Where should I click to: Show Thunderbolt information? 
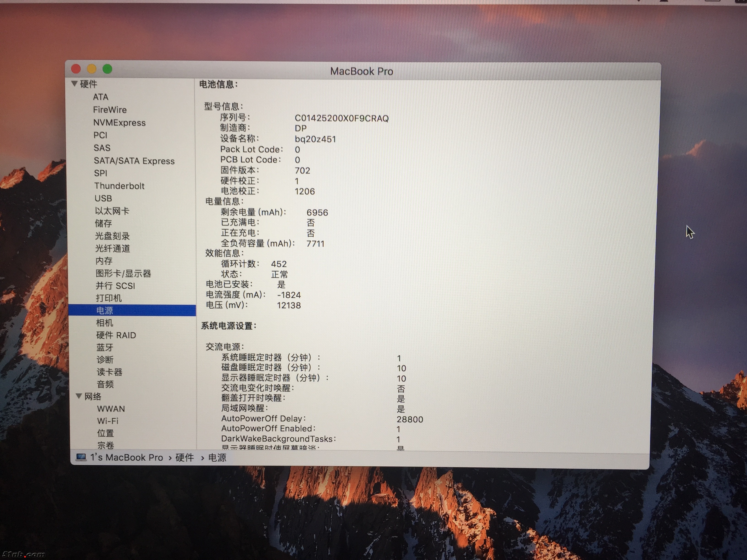click(119, 186)
